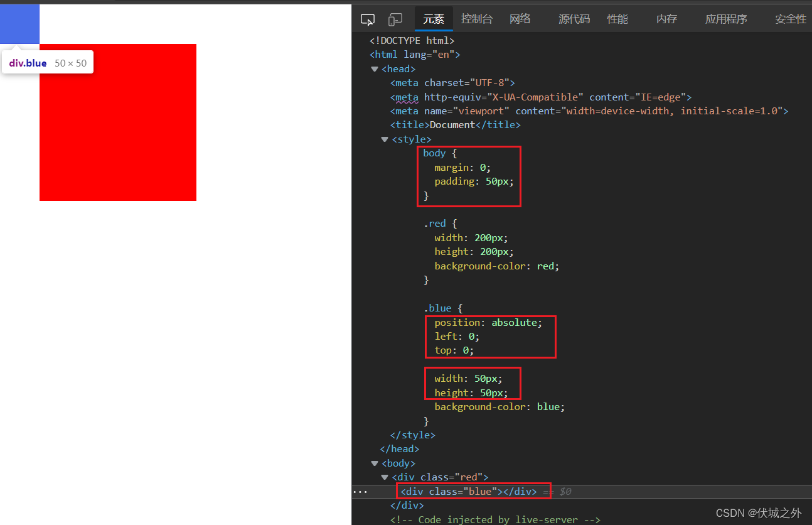Click the ellipsis beside the selected node
Image resolution: width=812 pixels, height=525 pixels.
click(x=360, y=492)
